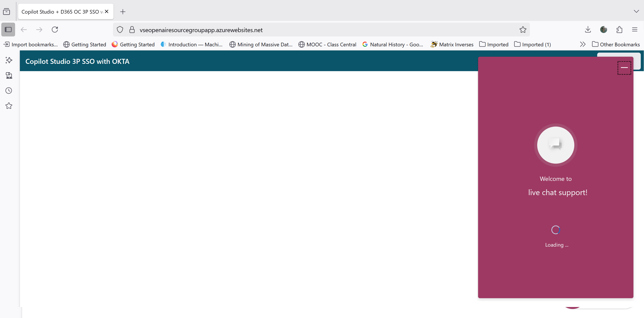Open the Downloads panel
Screen dimensions: 644x318
[588, 30]
